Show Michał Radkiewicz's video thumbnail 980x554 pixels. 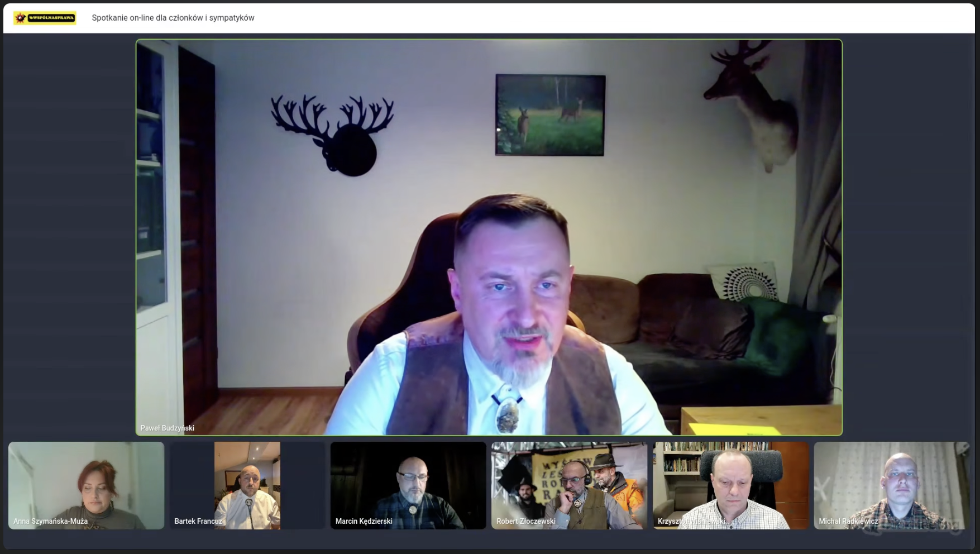[891, 480]
